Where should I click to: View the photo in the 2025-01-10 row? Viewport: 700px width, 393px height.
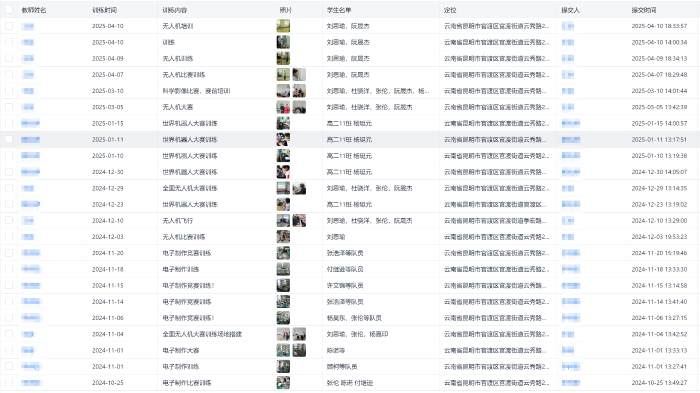coord(283,155)
